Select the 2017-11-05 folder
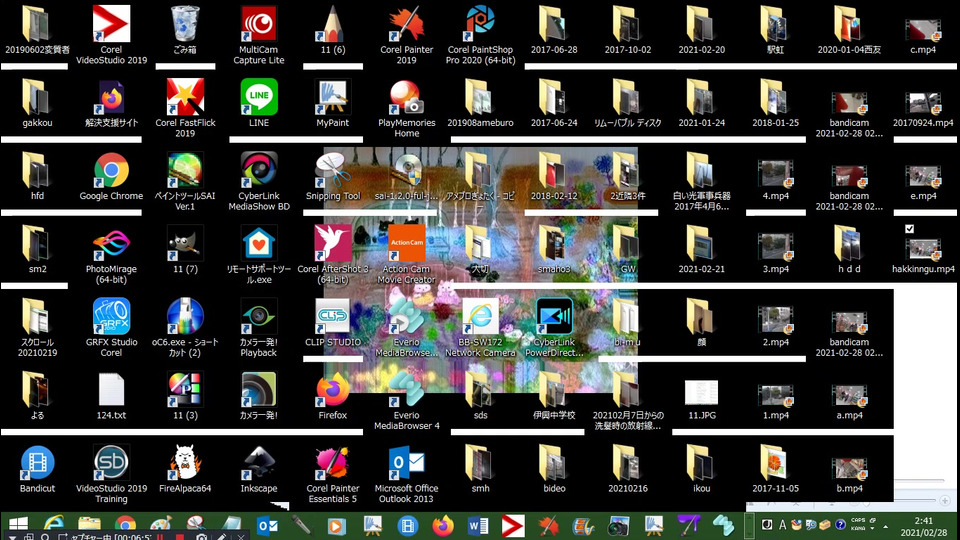960x540 pixels. pos(775,468)
